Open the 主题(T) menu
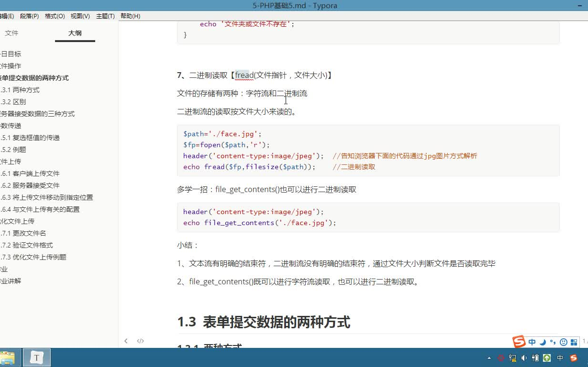Screen dimensions: 588x367 click(105, 16)
